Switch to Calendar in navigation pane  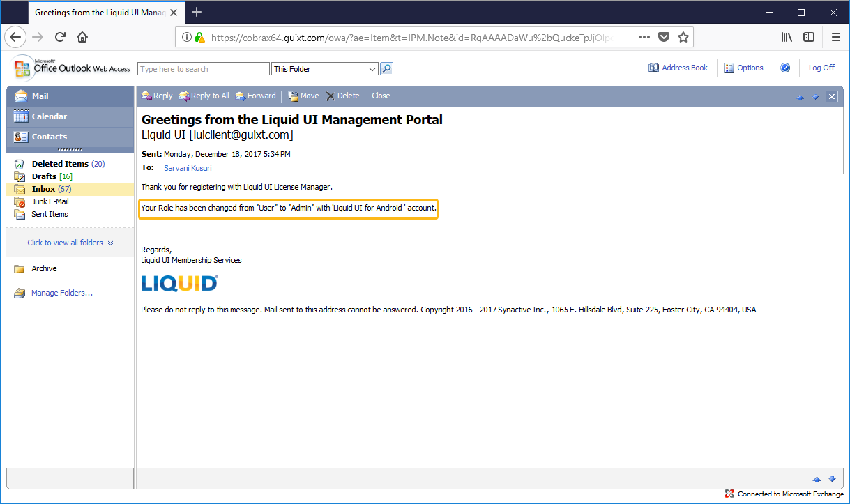(70, 116)
